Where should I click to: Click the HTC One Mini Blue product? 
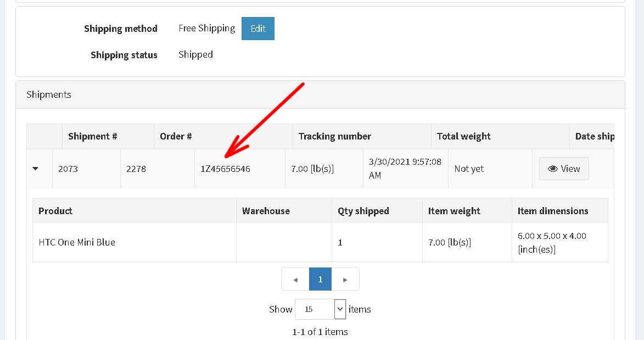click(x=77, y=243)
